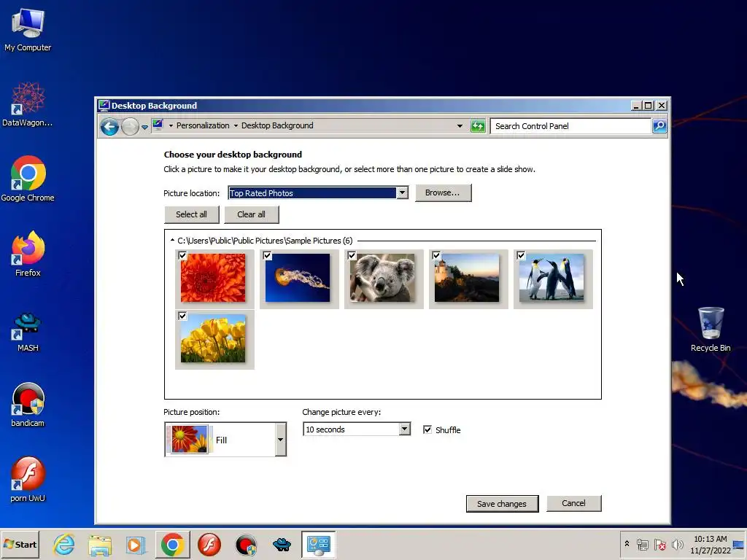This screenshot has width=747, height=560.
Task: Click Select all button
Action: pos(192,214)
